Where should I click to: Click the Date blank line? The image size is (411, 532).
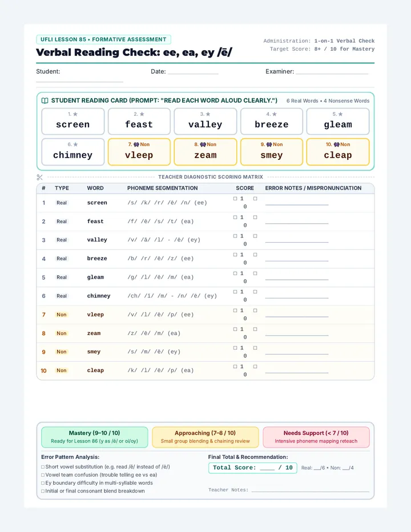pos(193,73)
